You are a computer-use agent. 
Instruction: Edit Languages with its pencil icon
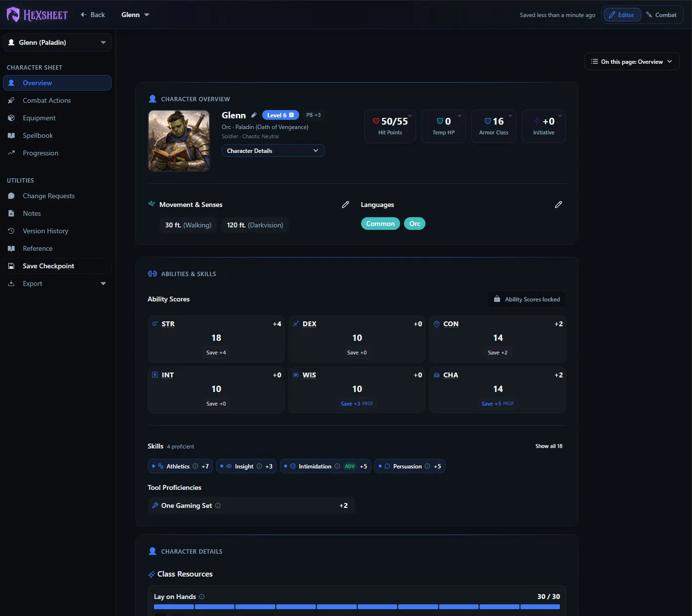click(558, 205)
